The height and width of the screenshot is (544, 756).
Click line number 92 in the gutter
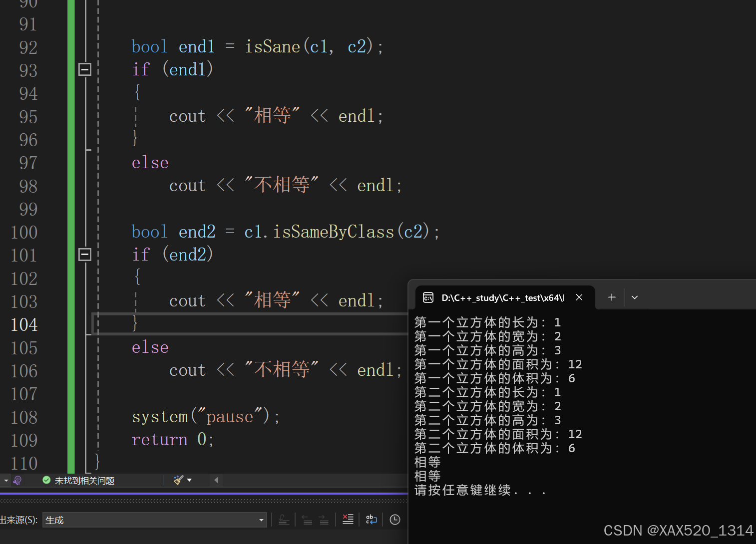tap(28, 47)
